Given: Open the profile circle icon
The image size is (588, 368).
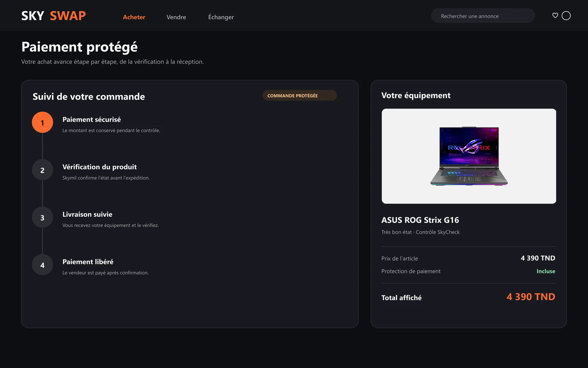Looking at the screenshot, I should coord(566,16).
